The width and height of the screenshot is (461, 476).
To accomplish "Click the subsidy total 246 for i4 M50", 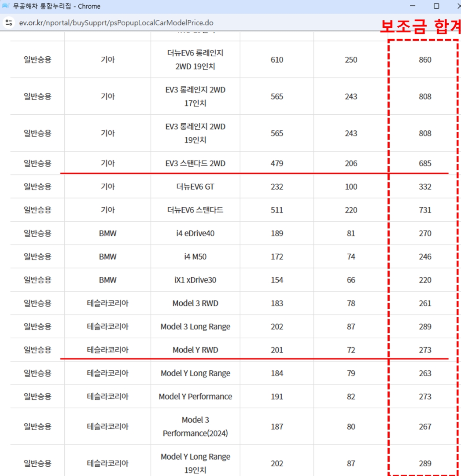I will point(425,257).
